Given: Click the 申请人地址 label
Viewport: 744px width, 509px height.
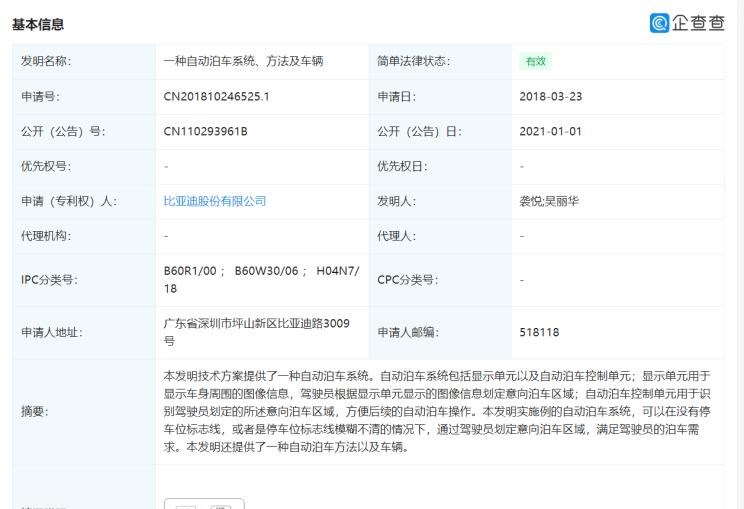Looking at the screenshot, I should pos(52,332).
